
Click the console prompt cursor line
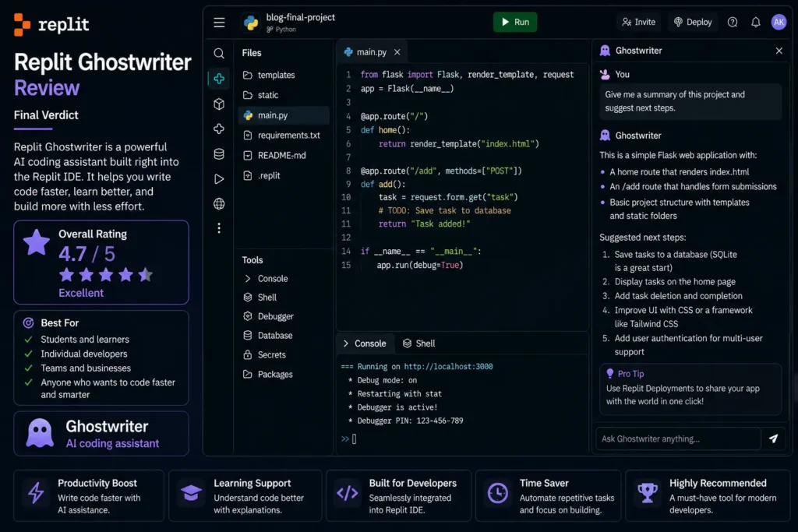pos(349,439)
